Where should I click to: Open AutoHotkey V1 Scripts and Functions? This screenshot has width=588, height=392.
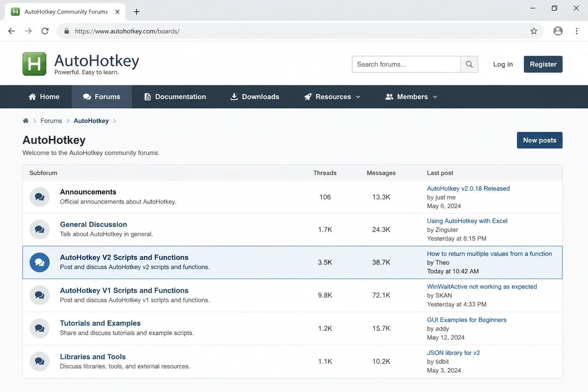point(124,291)
